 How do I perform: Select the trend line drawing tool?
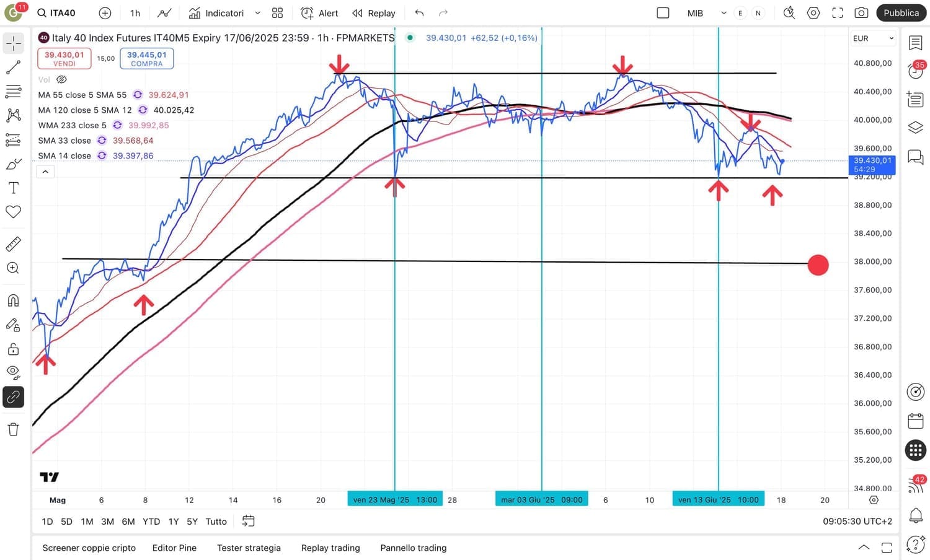pyautogui.click(x=14, y=68)
